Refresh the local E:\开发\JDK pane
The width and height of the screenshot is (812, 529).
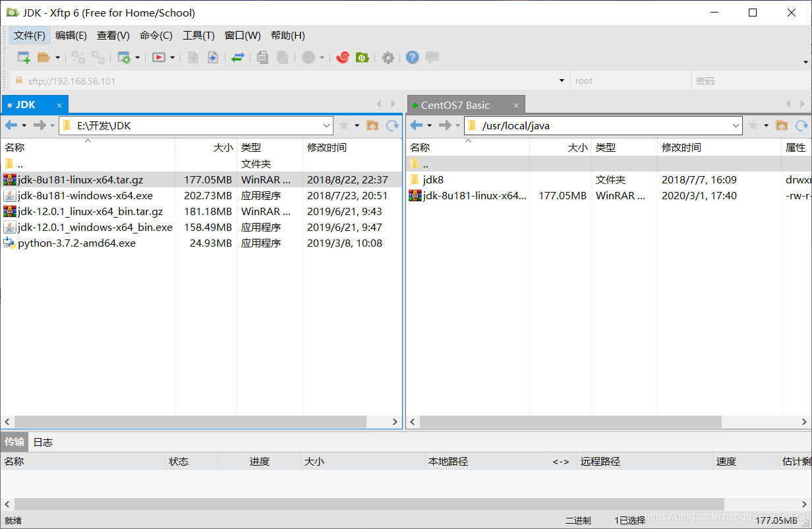click(x=392, y=125)
